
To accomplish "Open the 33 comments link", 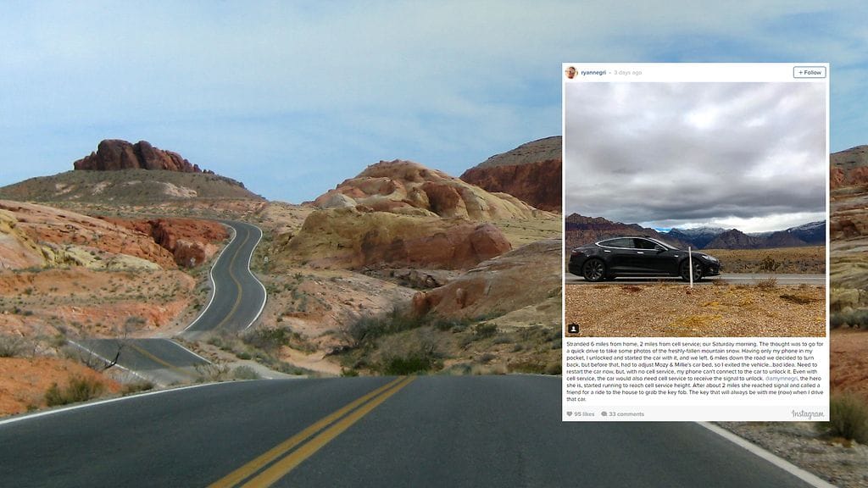I will coord(626,413).
